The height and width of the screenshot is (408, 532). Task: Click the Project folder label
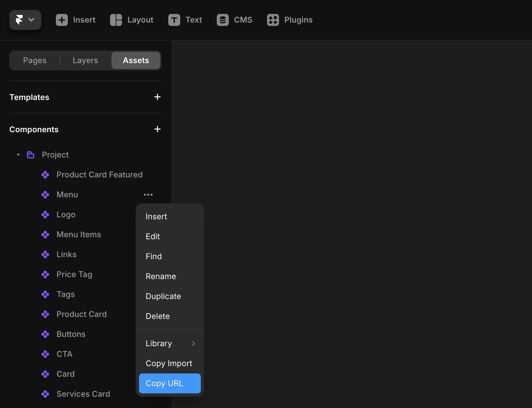tap(55, 155)
